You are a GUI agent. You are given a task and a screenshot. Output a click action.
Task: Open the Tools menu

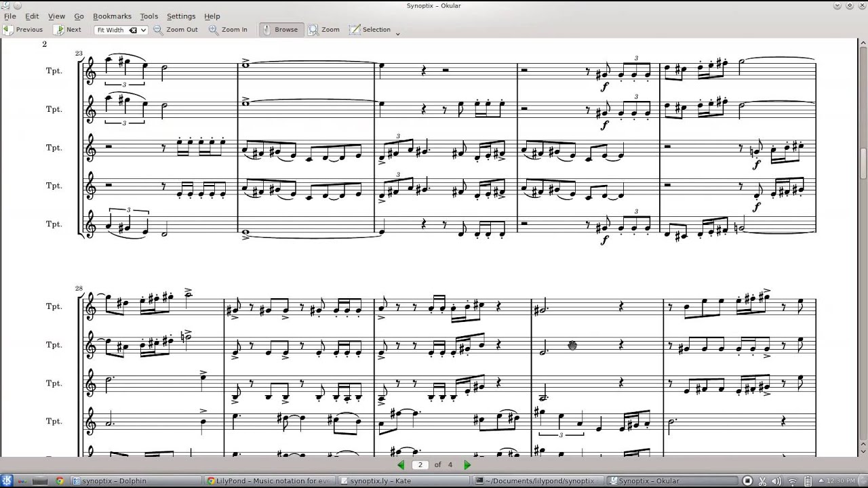[149, 16]
